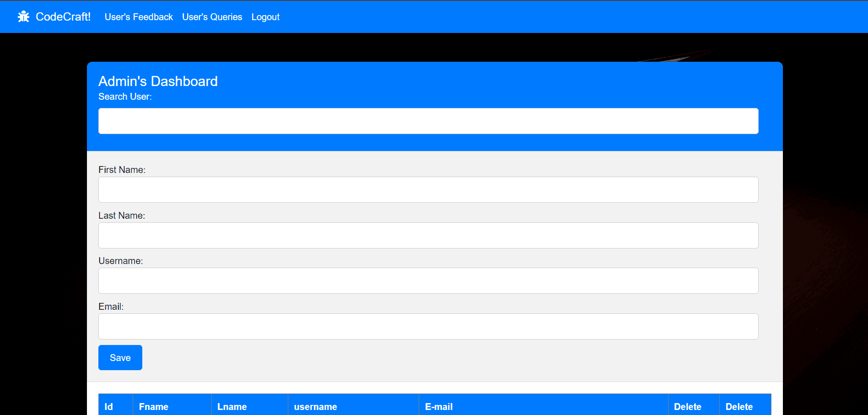Viewport: 868px width, 415px height.
Task: Focus the Email input field
Action: pos(428,327)
